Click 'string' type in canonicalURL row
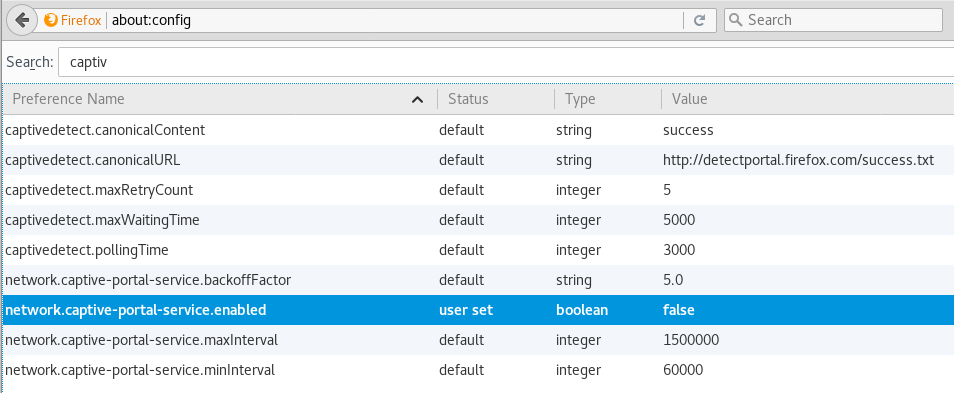Viewport: 954px width, 393px height. tap(573, 160)
